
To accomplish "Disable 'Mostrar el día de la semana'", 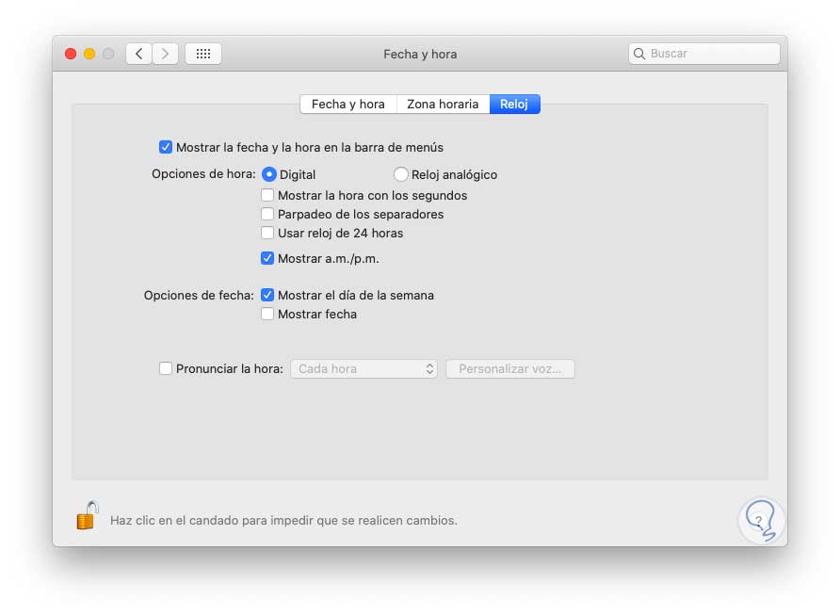I will click(x=267, y=295).
